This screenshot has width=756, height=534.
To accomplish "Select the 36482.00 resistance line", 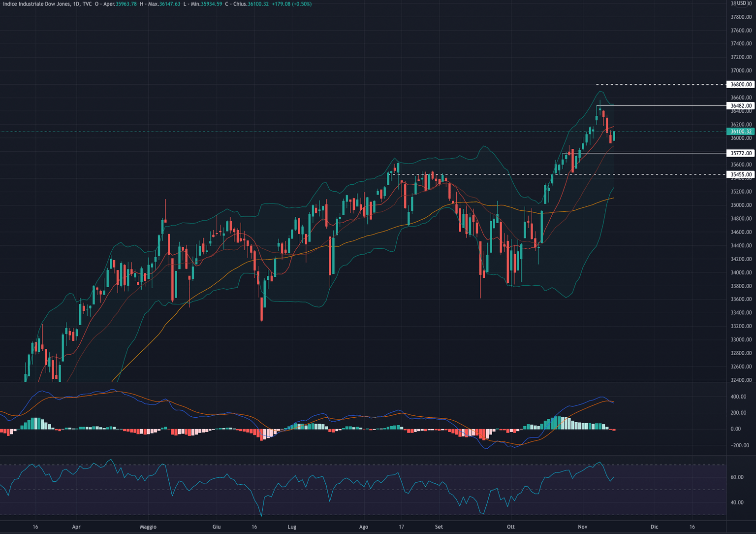I will [664, 106].
